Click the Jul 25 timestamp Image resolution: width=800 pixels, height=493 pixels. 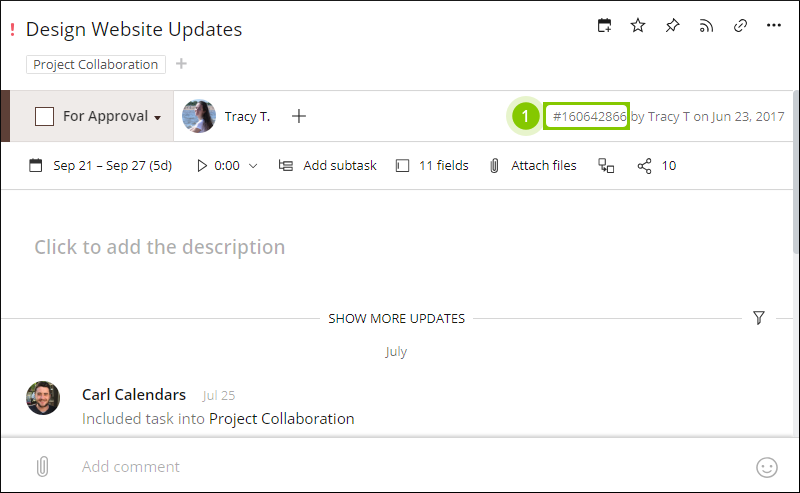(219, 396)
